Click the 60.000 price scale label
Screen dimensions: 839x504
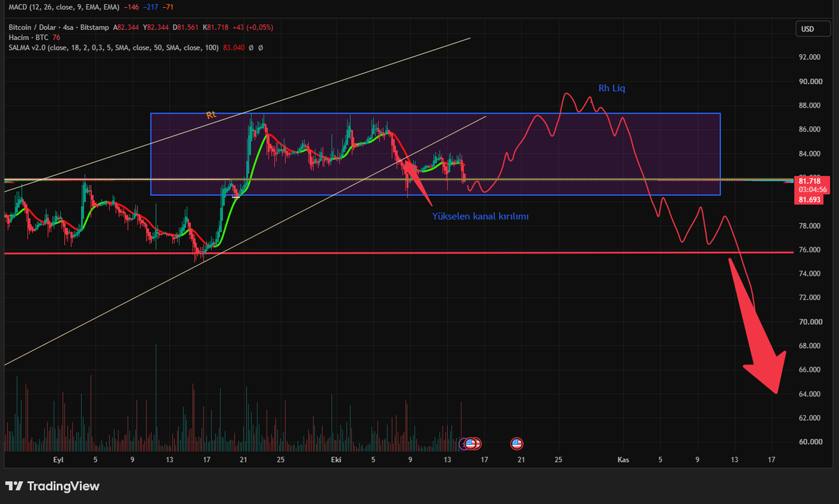click(x=810, y=442)
